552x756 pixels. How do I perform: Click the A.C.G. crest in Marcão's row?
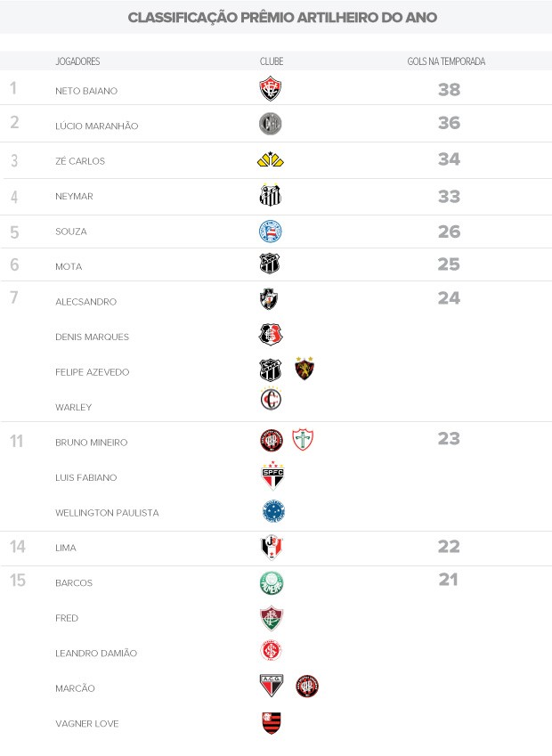pyautogui.click(x=272, y=687)
